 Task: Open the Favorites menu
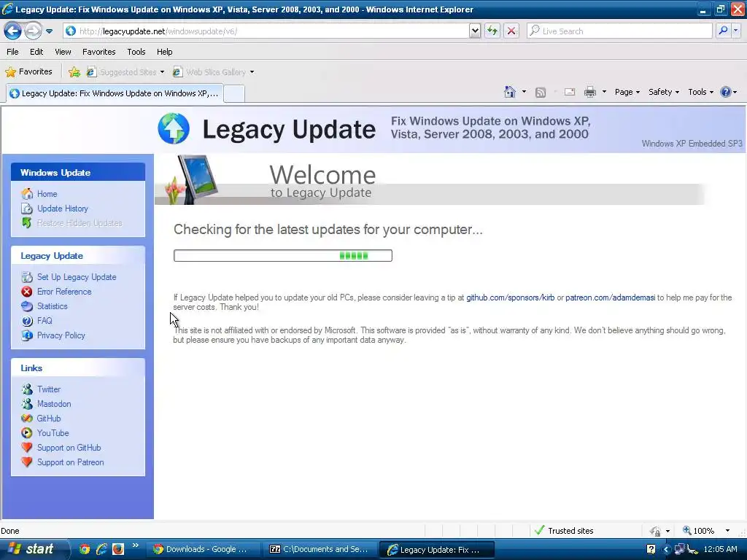click(x=98, y=52)
